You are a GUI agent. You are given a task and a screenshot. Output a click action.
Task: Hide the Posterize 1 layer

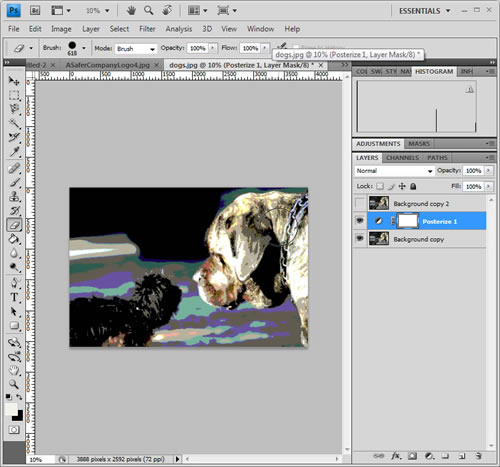click(360, 221)
